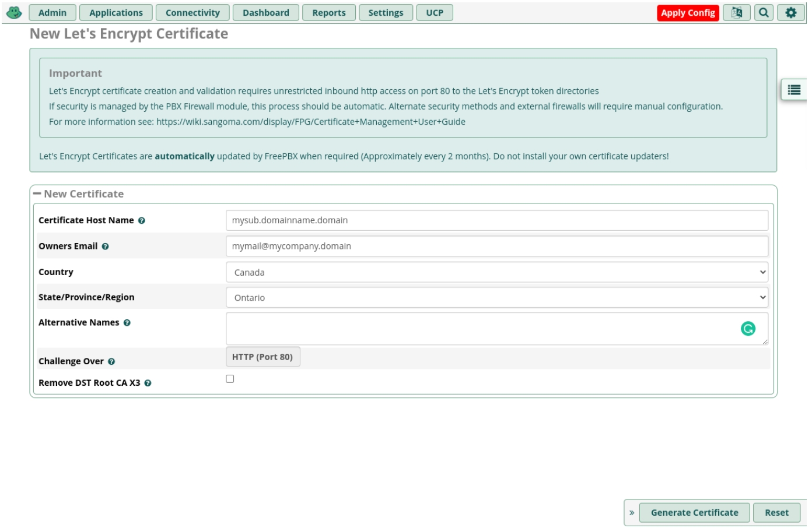Click Alternative Names help icon

[x=127, y=323]
